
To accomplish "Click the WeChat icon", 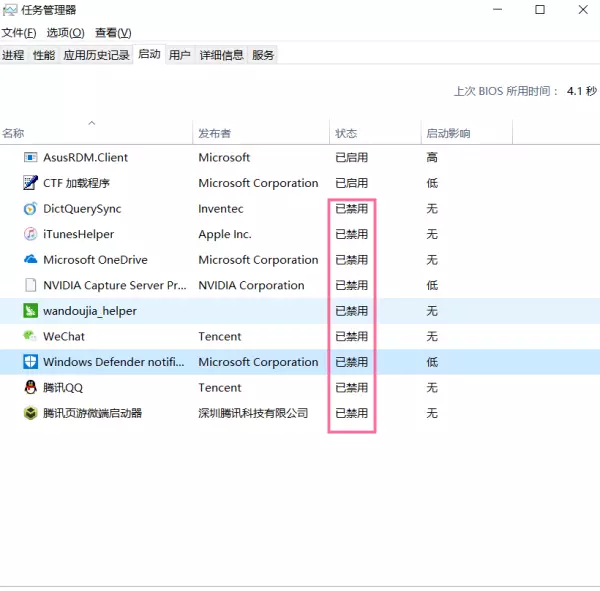I will [30, 336].
